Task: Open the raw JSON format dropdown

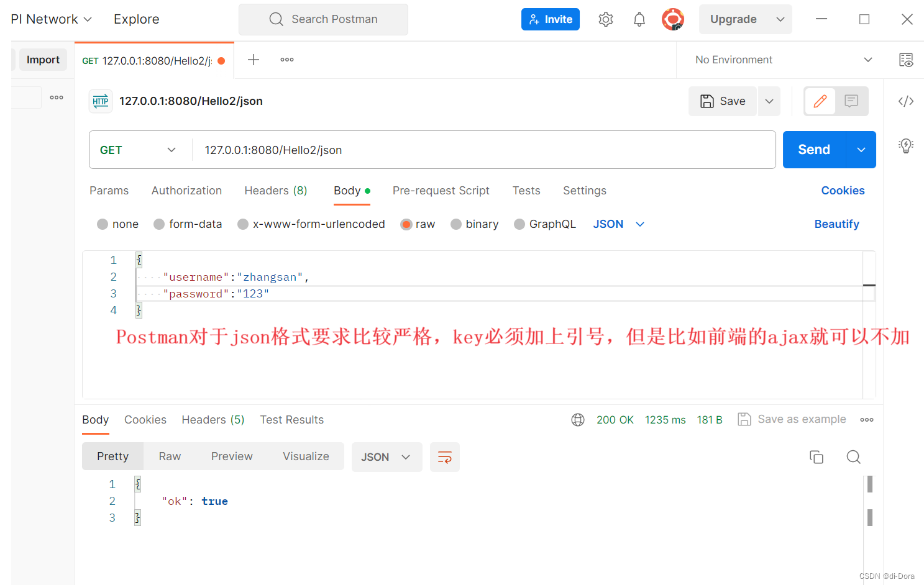Action: (619, 224)
